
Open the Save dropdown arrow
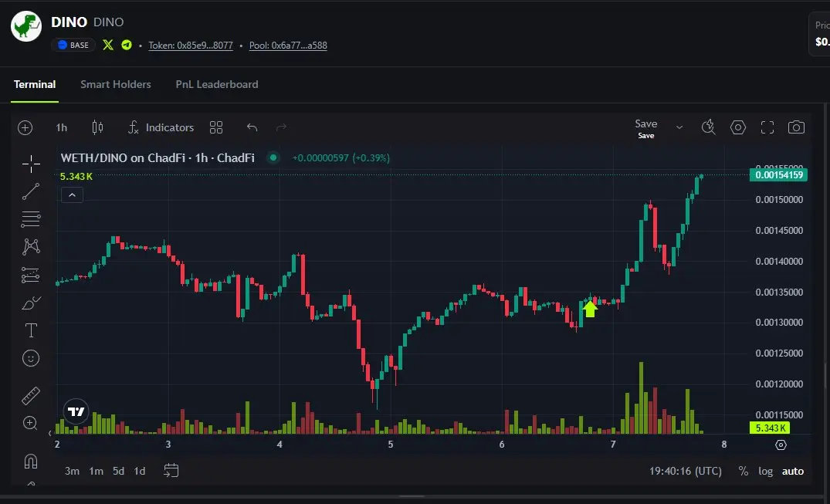[x=679, y=127]
